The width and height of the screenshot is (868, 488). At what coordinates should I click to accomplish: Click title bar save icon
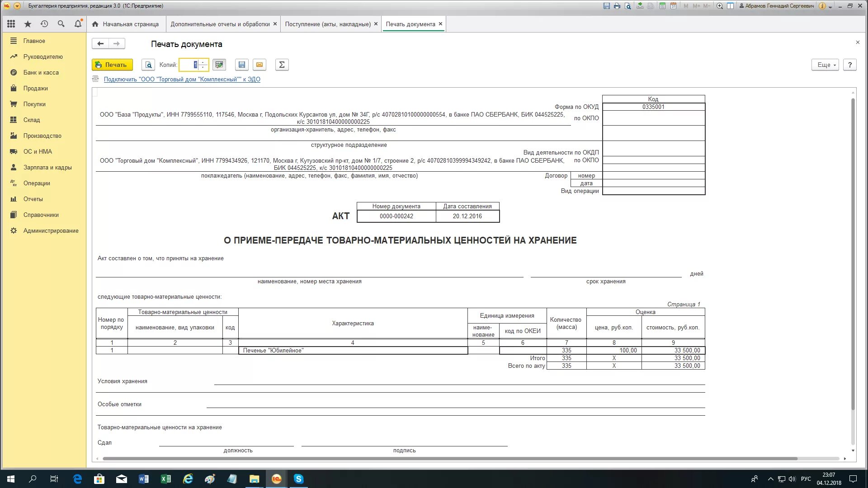tap(607, 6)
